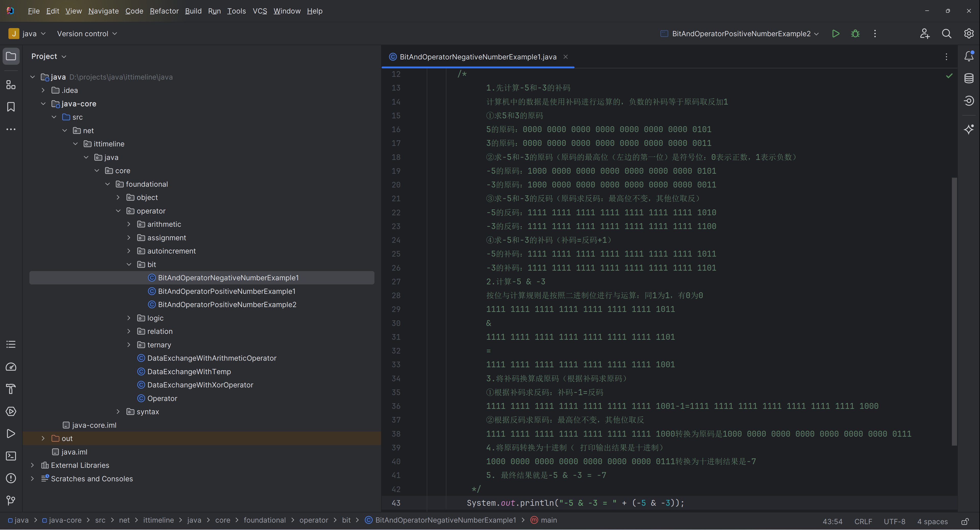The width and height of the screenshot is (980, 530).
Task: Open the Version control dropdown
Action: 87,33
